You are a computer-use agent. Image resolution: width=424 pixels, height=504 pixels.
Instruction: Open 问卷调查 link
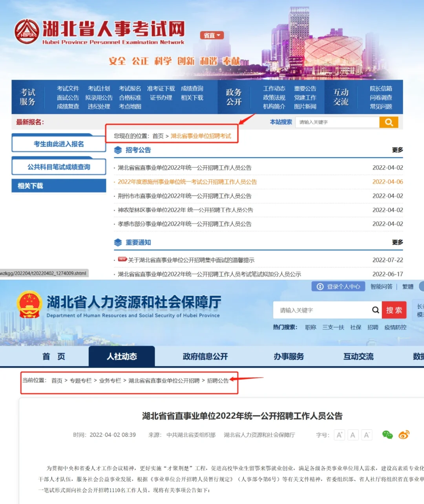pos(381,97)
